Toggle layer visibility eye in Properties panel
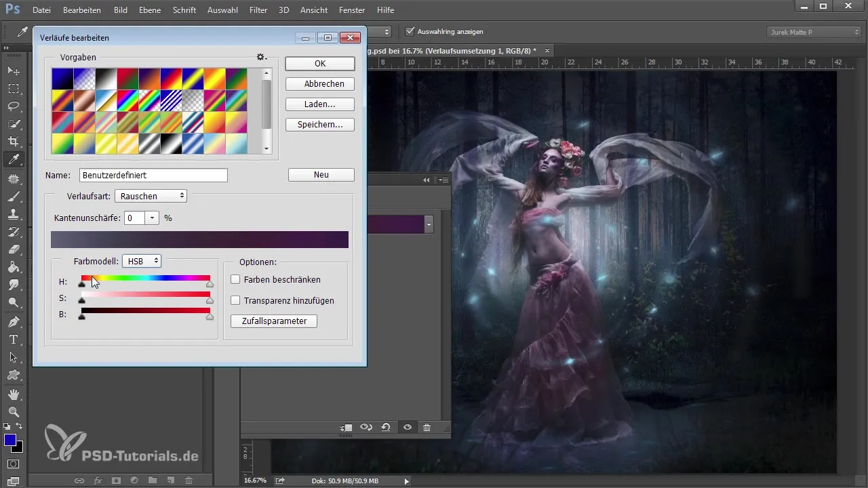Image resolution: width=868 pixels, height=488 pixels. tap(408, 428)
